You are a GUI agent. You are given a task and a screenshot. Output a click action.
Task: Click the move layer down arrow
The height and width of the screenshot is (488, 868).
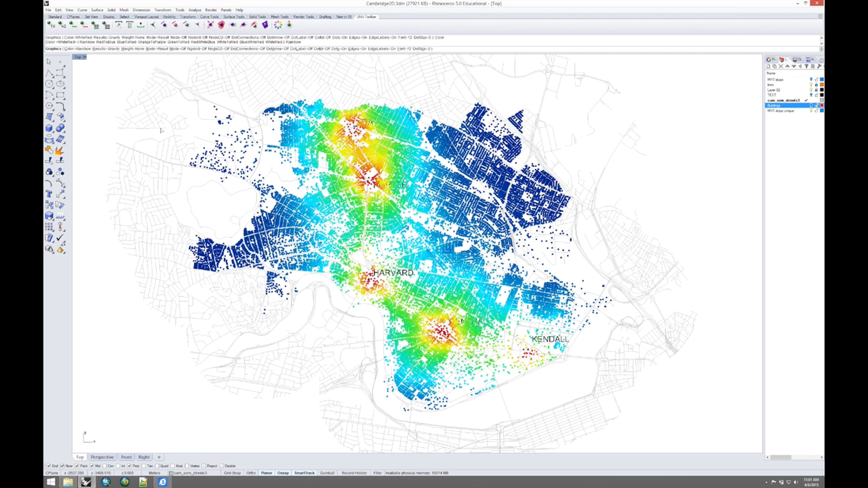pyautogui.click(x=794, y=67)
